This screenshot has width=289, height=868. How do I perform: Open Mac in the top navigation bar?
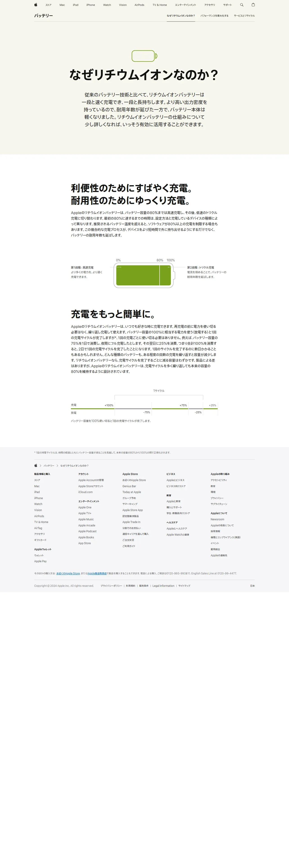62,5
